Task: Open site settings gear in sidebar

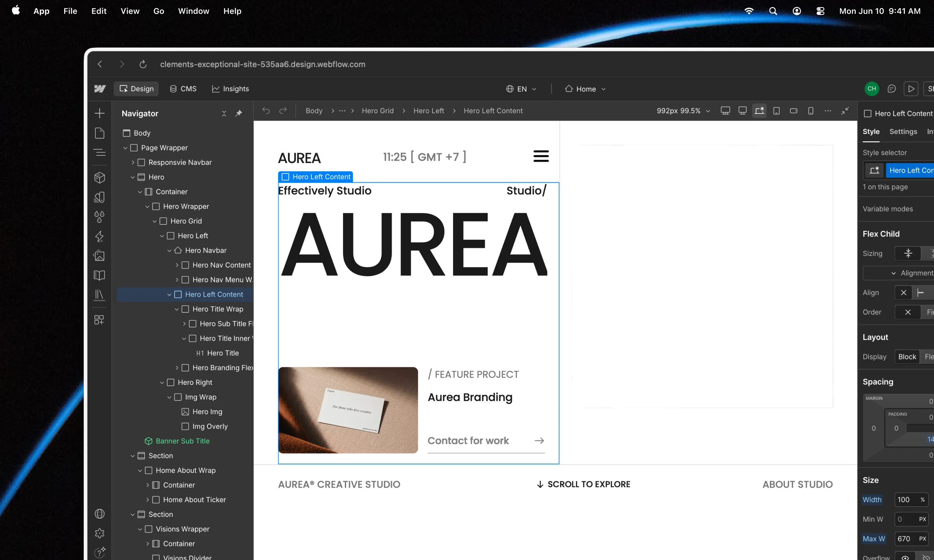Action: click(x=99, y=533)
